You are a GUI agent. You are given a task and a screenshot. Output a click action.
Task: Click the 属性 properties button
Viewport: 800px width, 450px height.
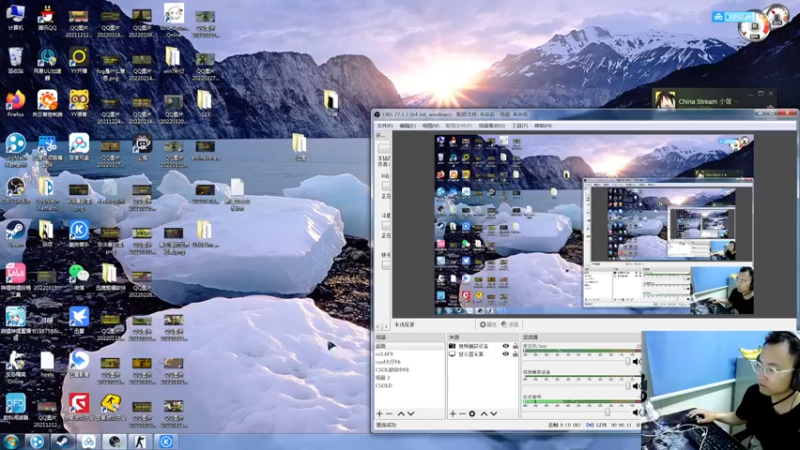[x=488, y=324]
